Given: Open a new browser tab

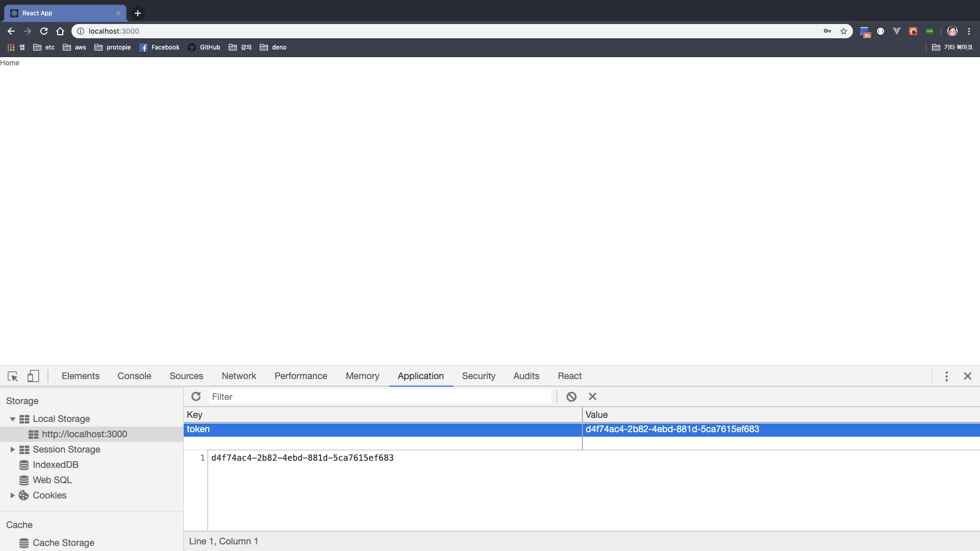Looking at the screenshot, I should 137,13.
